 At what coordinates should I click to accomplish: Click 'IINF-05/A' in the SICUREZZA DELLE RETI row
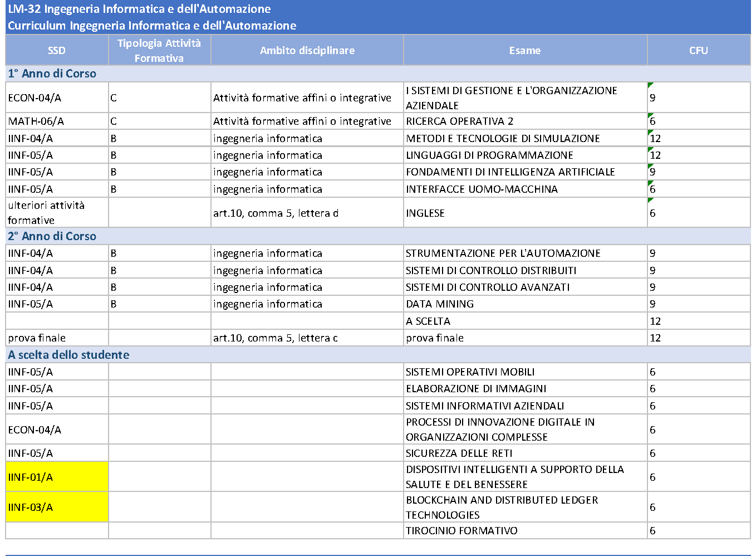pos(57,453)
